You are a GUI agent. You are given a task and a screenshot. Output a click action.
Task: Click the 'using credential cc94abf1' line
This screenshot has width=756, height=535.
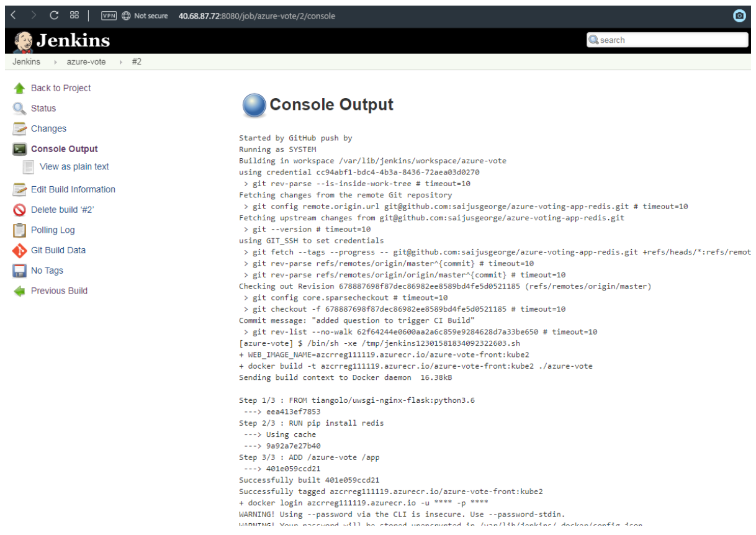(359, 173)
